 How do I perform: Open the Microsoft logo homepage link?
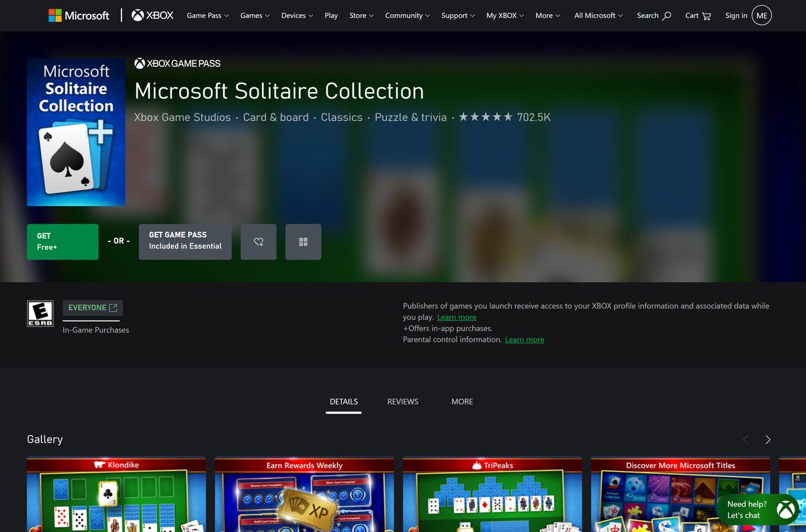pos(79,15)
